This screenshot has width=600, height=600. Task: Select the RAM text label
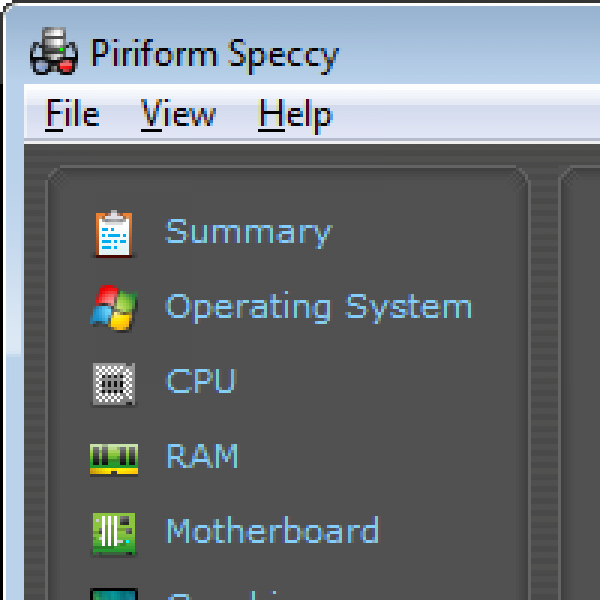click(202, 457)
